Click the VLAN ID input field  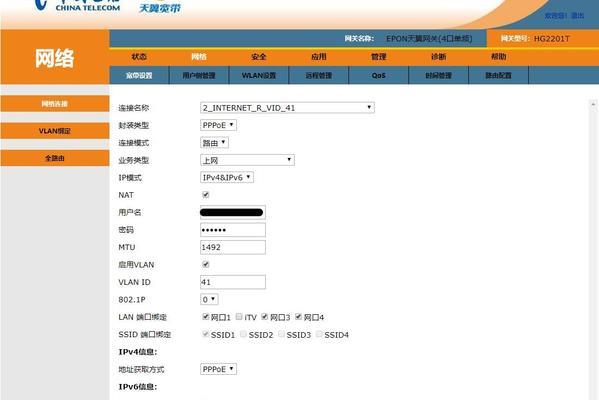(233, 282)
